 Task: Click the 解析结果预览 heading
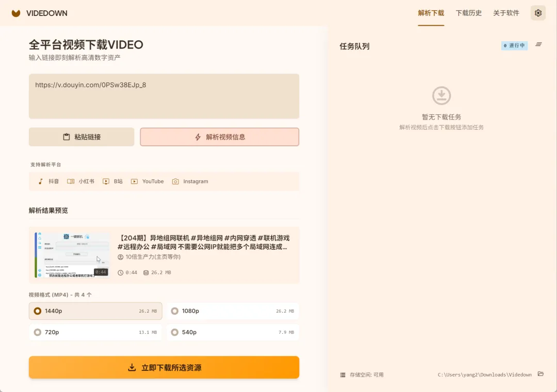[48, 210]
